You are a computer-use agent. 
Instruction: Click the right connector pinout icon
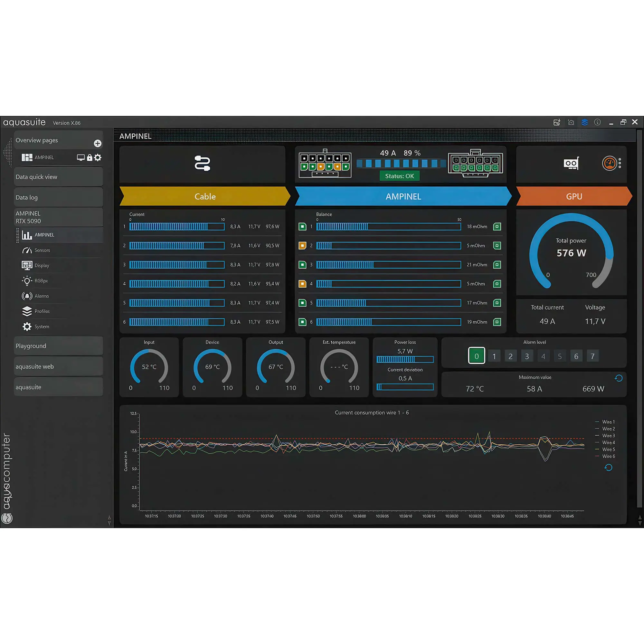[475, 163]
